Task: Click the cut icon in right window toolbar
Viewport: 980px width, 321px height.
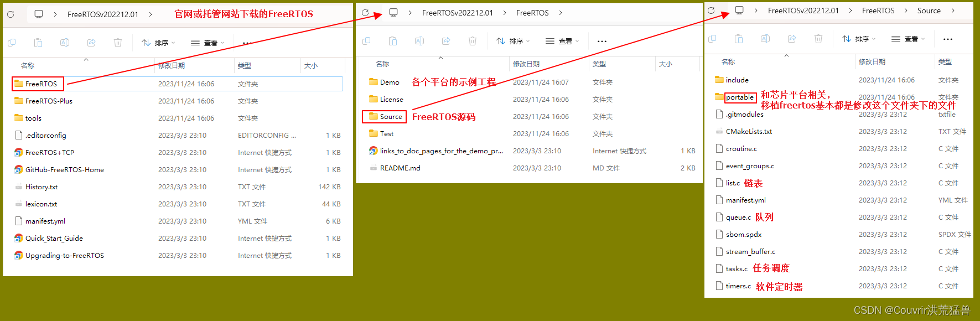Action: click(712, 39)
